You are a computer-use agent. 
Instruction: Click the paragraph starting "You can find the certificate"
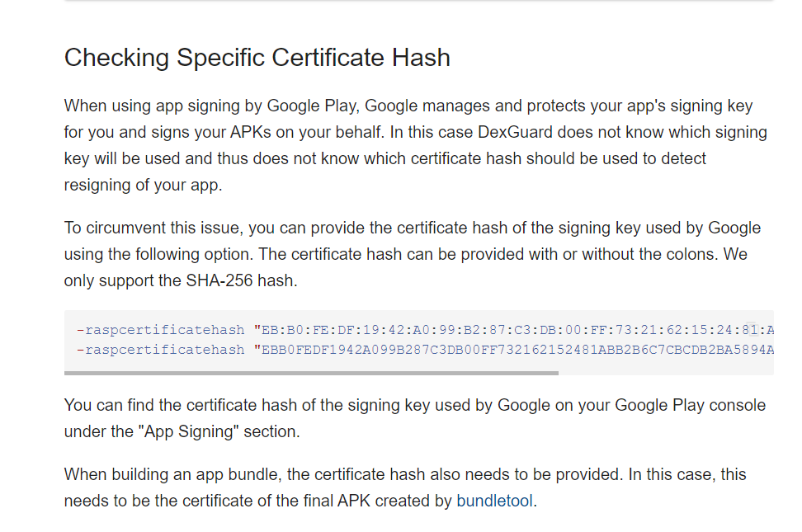click(x=415, y=418)
